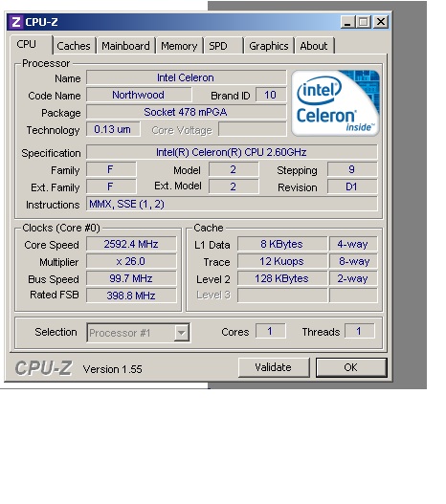
Task: Click the Trace 8-way associativity
Action: coord(353,261)
